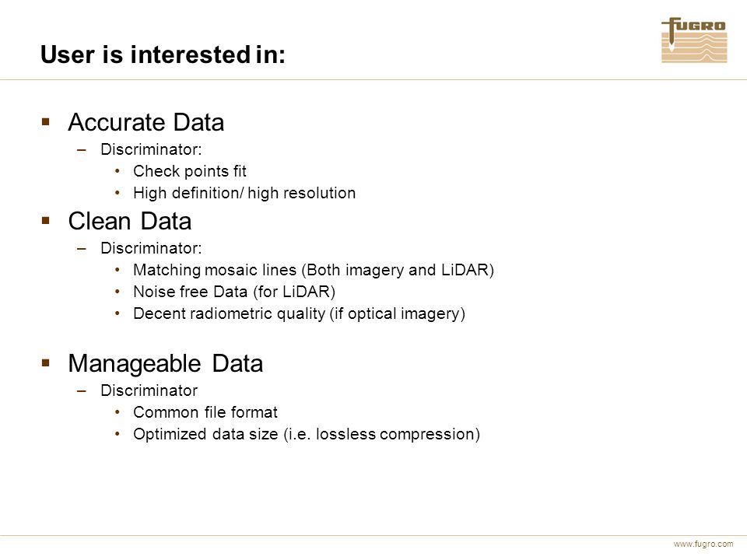
Task: Select the 'Accurate Data' heading
Action: tap(146, 122)
